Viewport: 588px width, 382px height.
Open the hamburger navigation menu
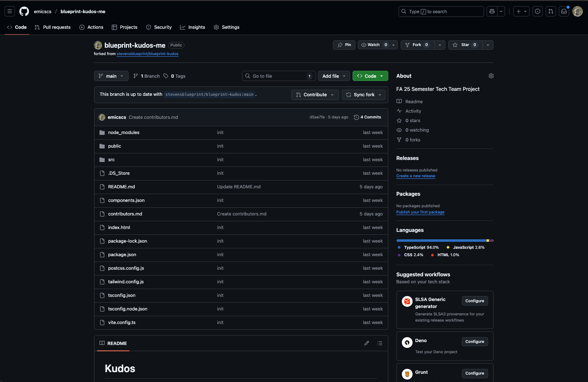(x=9, y=12)
